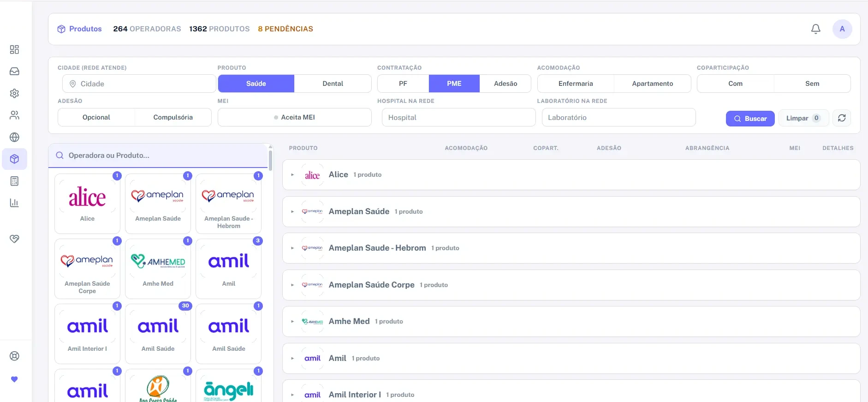Open the settings gear in sidebar
The height and width of the screenshot is (402, 868).
click(14, 93)
